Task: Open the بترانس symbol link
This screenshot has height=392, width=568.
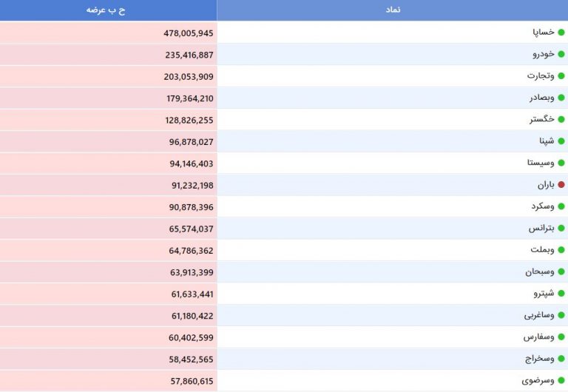Action: point(541,229)
